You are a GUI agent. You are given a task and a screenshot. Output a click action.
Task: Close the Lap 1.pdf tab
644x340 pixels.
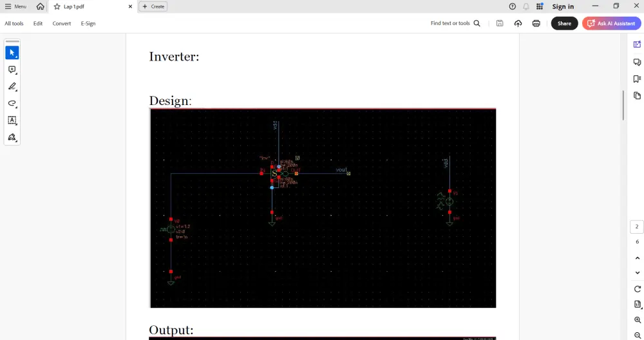click(x=130, y=6)
